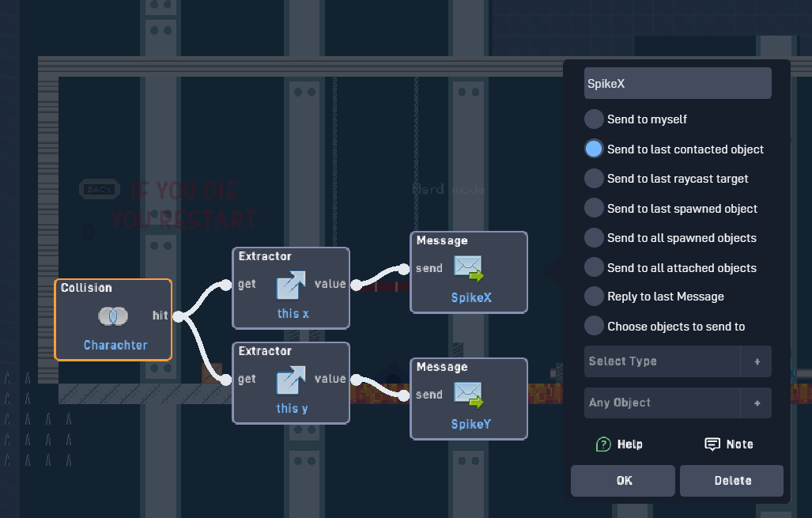Image resolution: width=812 pixels, height=518 pixels.
Task: Select 'Send to myself' radio option
Action: point(594,119)
